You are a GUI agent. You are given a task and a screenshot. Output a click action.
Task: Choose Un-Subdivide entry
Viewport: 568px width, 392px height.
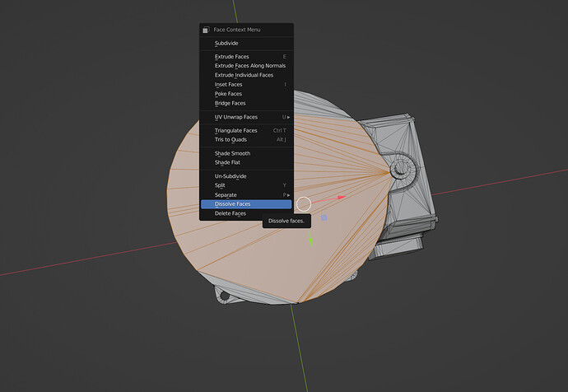[246, 176]
